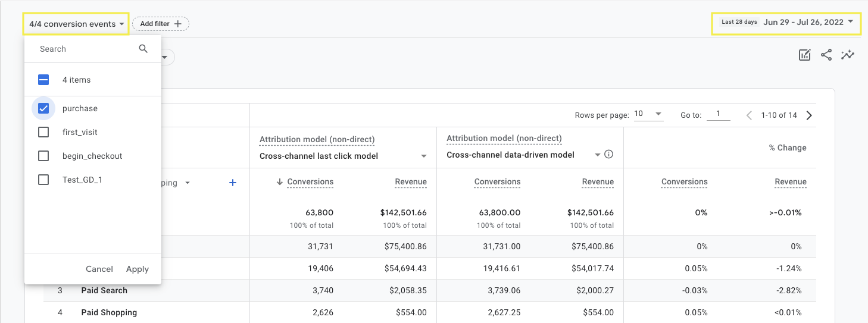Click the search magnifier icon in dropdown
This screenshot has height=323, width=868.
tap(143, 49)
